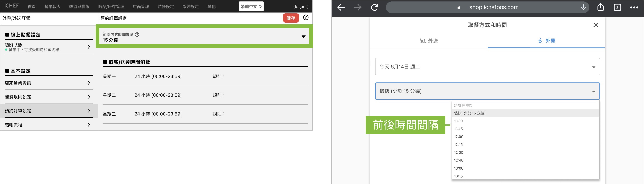Click the share icon in browser toolbar
644x184 pixels.
pos(600,7)
